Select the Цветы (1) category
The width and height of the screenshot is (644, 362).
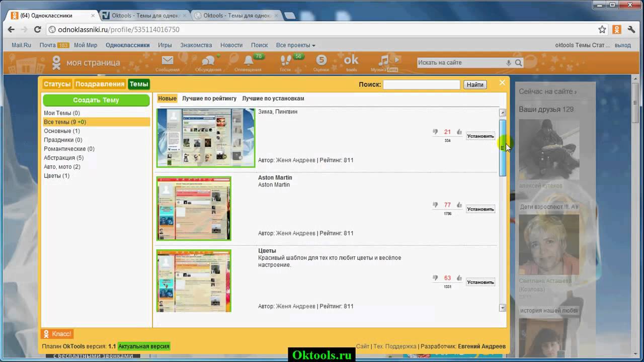57,176
